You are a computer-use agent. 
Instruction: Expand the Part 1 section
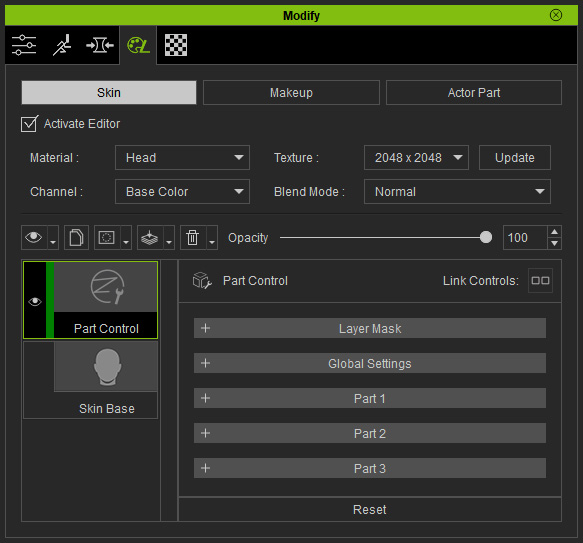point(370,398)
